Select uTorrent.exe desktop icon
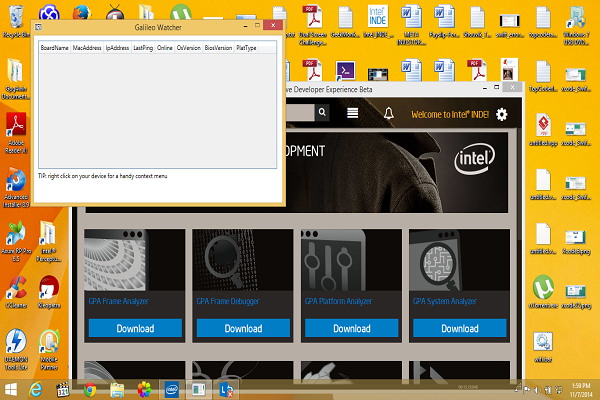The width and height of the screenshot is (600, 400). 543,292
